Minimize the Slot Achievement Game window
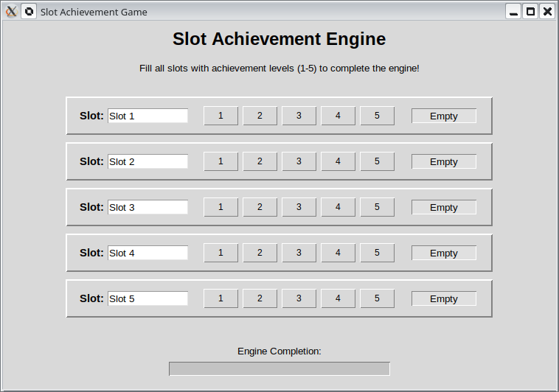559x392 pixels. pyautogui.click(x=513, y=12)
